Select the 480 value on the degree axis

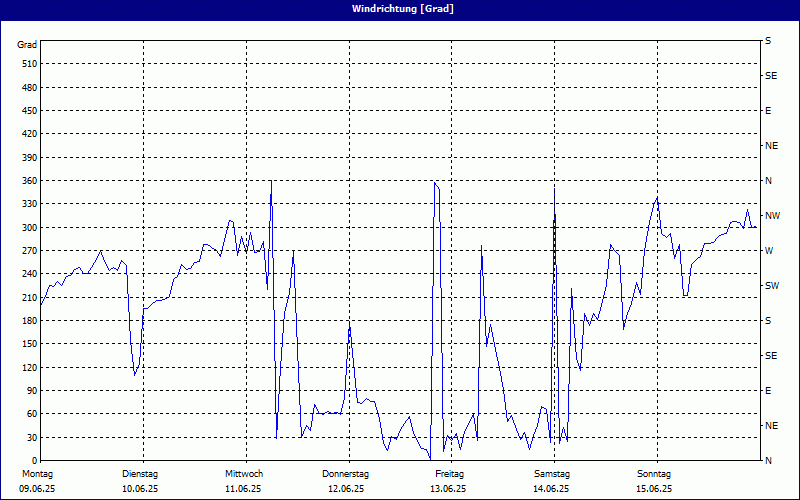pos(30,88)
